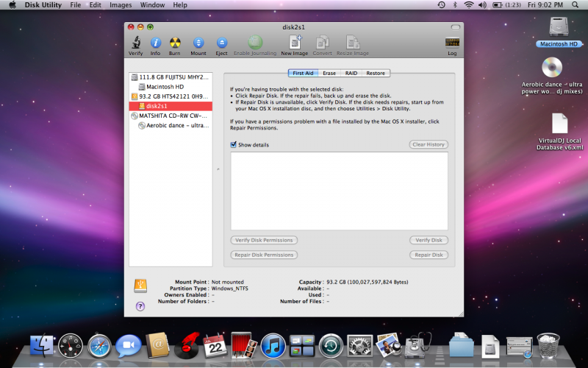Viewport: 588px width, 368px height.
Task: Select Macintosh HD volume in sidebar
Action: coord(171,87)
